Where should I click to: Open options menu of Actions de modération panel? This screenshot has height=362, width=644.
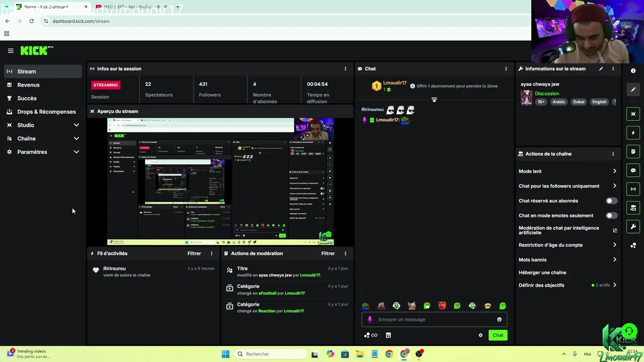pyautogui.click(x=345, y=253)
